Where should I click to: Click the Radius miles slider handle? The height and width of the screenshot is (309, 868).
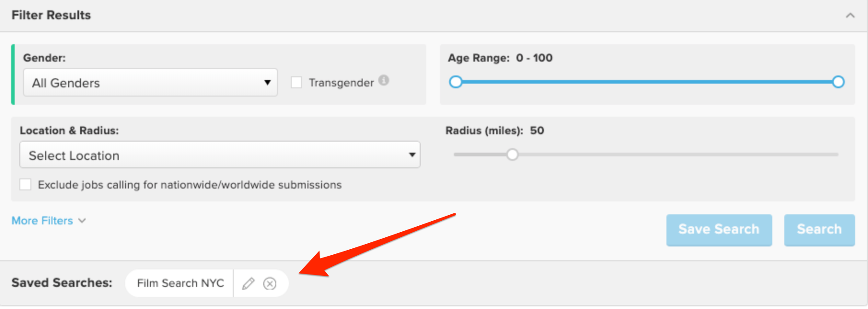click(512, 154)
